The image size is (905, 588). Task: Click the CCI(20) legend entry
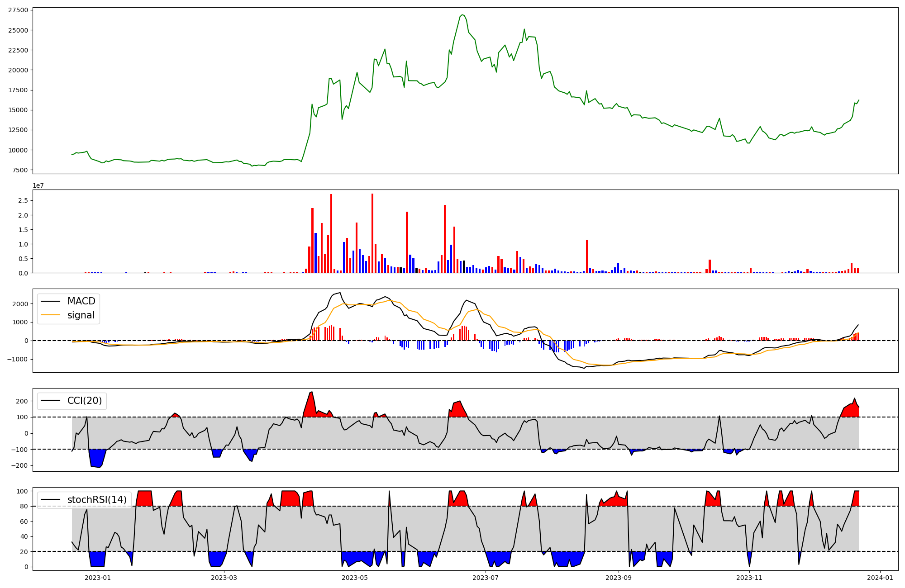[x=84, y=400]
